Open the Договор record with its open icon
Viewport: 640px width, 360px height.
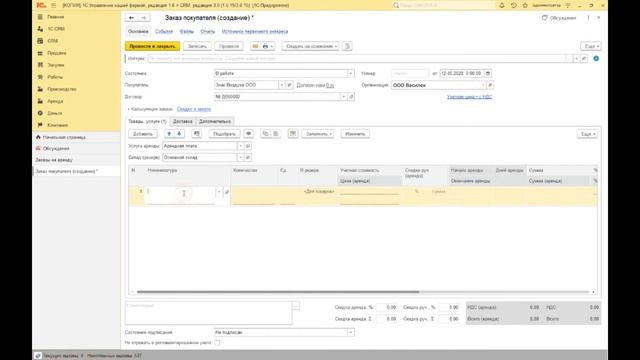(351, 97)
